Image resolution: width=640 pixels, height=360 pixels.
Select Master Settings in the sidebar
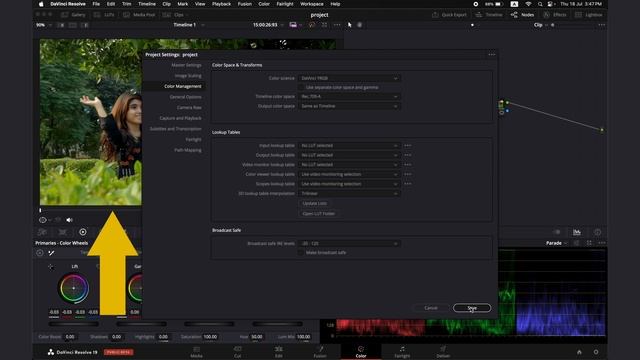tap(186, 65)
